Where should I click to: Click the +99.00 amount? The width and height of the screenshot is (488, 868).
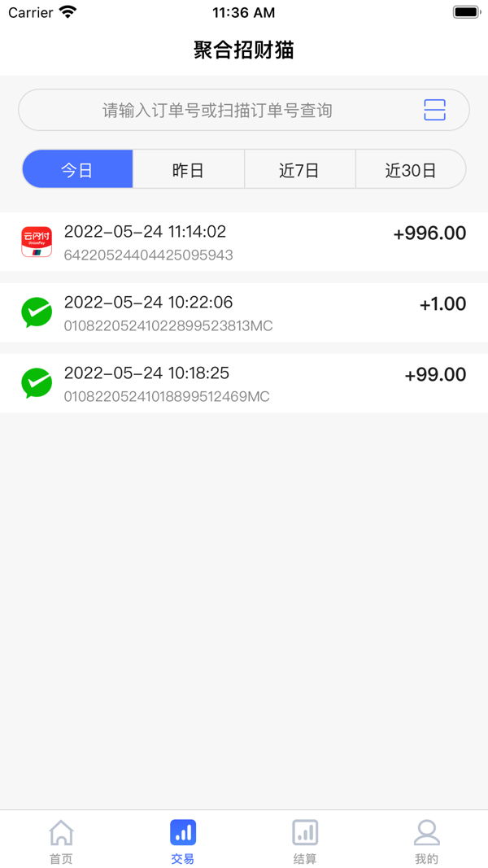(x=435, y=375)
